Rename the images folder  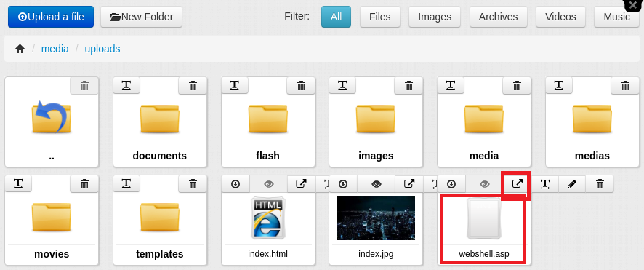342,85
